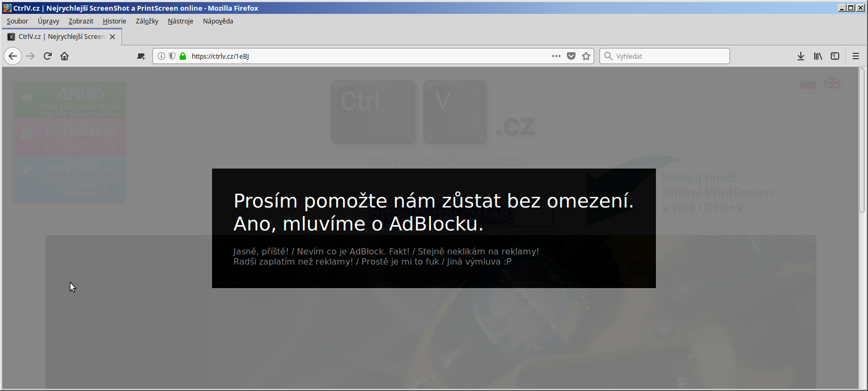Image resolution: width=868 pixels, height=391 pixels.
Task: Close the CtrlV.cz tab
Action: pos(112,37)
